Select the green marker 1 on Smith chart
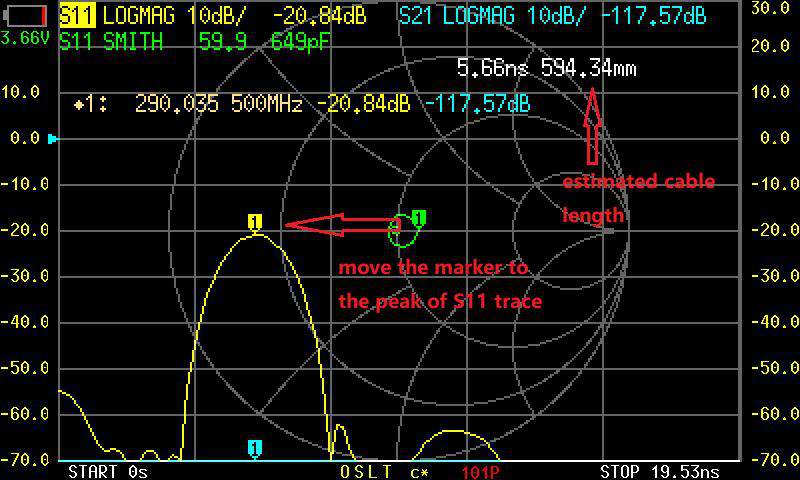 pos(418,218)
